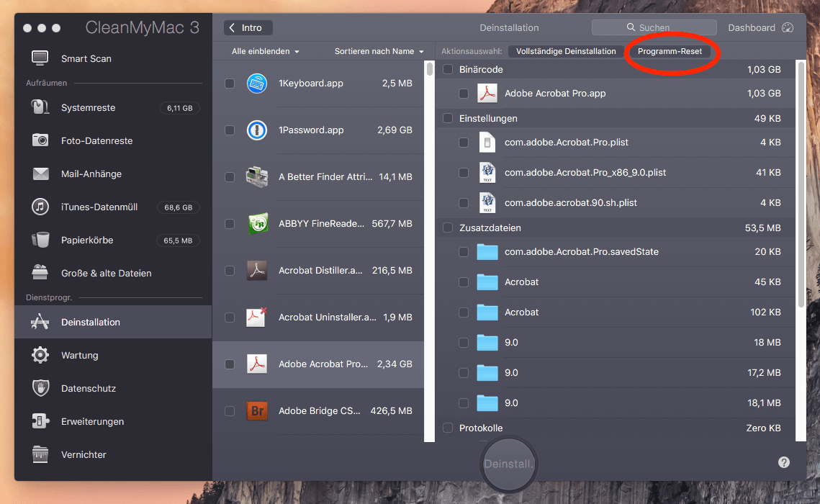Open Smart Scan from the sidebar
The width and height of the screenshot is (820, 504).
86,58
